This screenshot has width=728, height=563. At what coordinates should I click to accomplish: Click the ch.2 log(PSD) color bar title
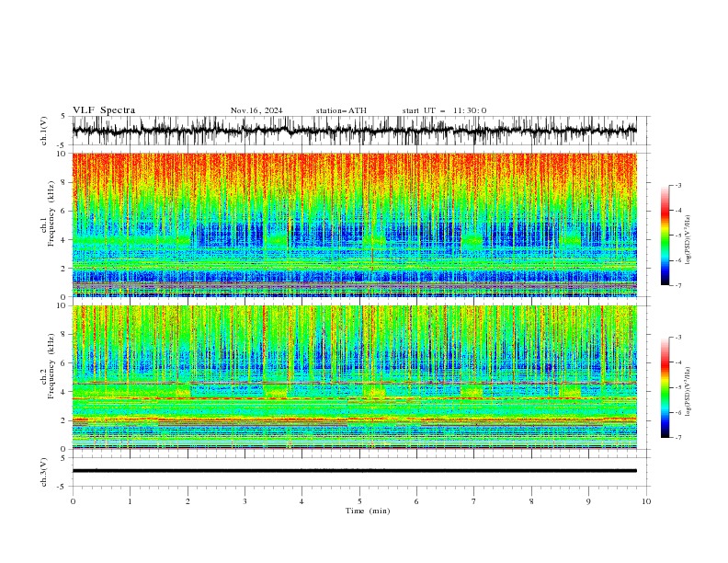pyautogui.click(x=688, y=391)
